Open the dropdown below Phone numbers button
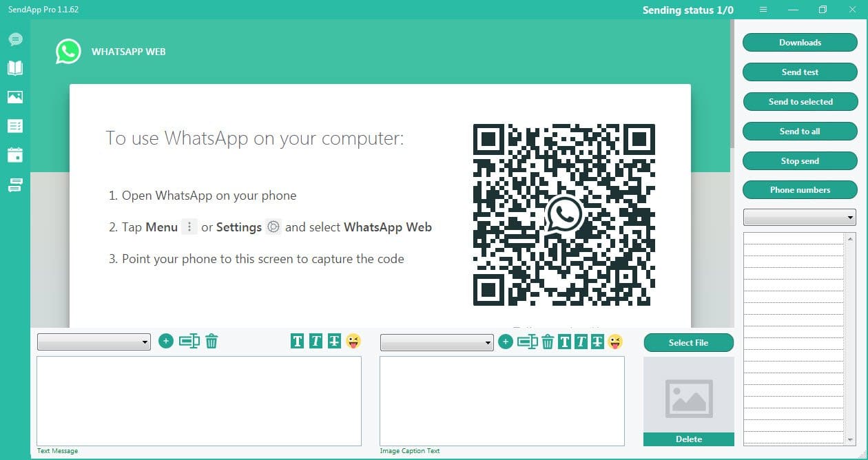The image size is (868, 460). pyautogui.click(x=799, y=218)
